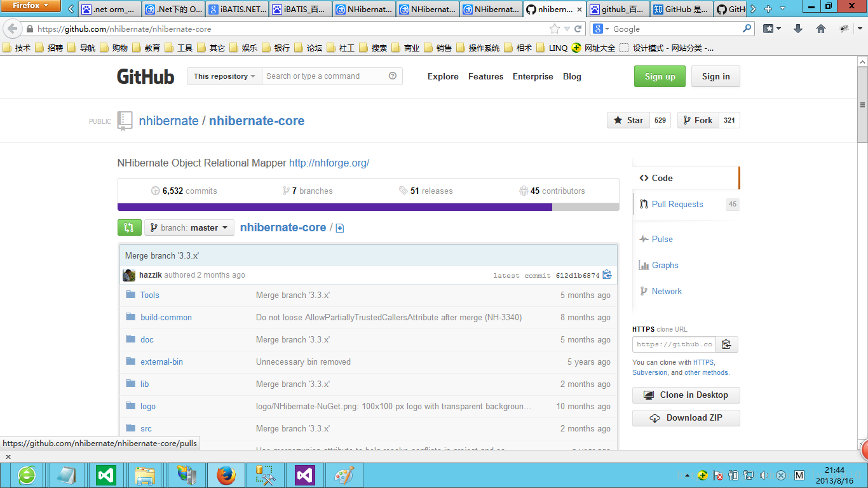
Task: Click the Download ZIP button
Action: (x=686, y=417)
